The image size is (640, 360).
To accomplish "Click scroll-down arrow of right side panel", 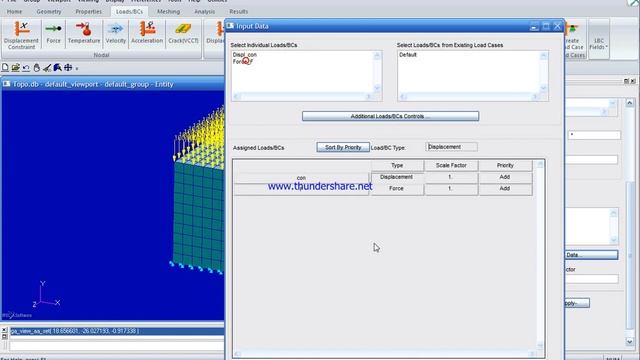I will pos(629,341).
